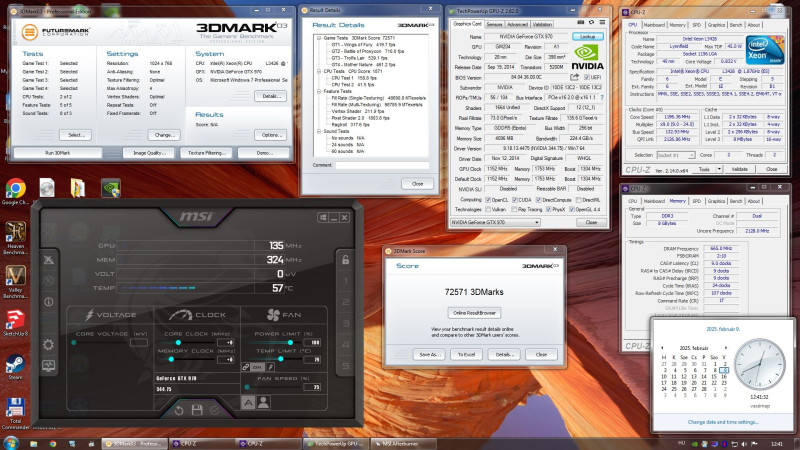
Task: Save Afterburner profile with floppy icon
Action: pyautogui.click(x=197, y=410)
